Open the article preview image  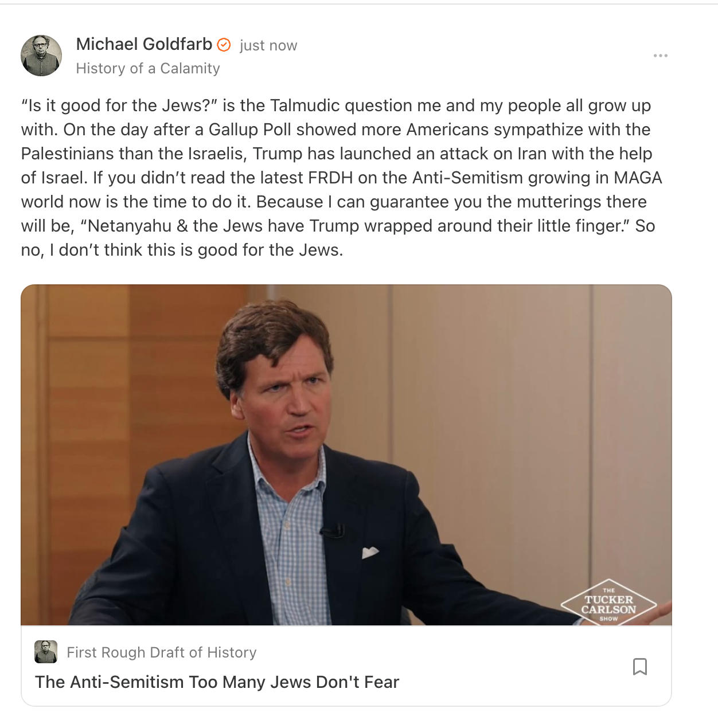(346, 455)
